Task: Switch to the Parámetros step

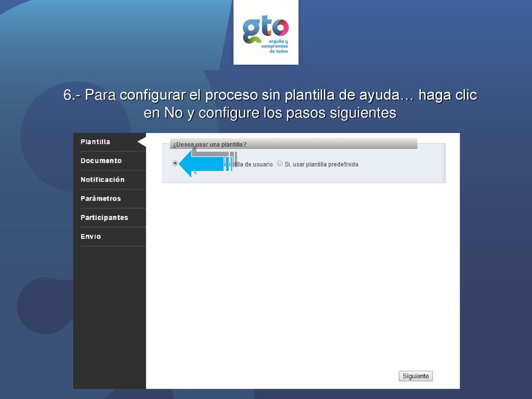Action: click(x=101, y=199)
